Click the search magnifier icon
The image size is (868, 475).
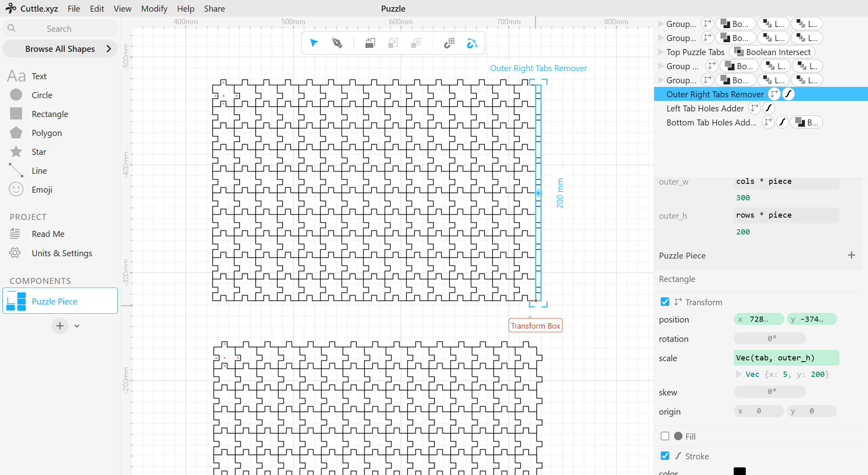pyautogui.click(x=11, y=28)
